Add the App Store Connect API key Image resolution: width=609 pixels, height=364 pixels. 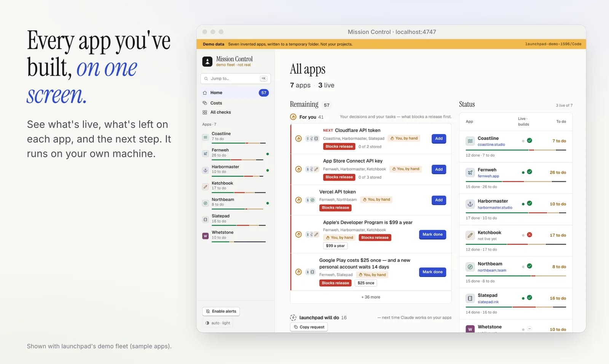click(439, 169)
